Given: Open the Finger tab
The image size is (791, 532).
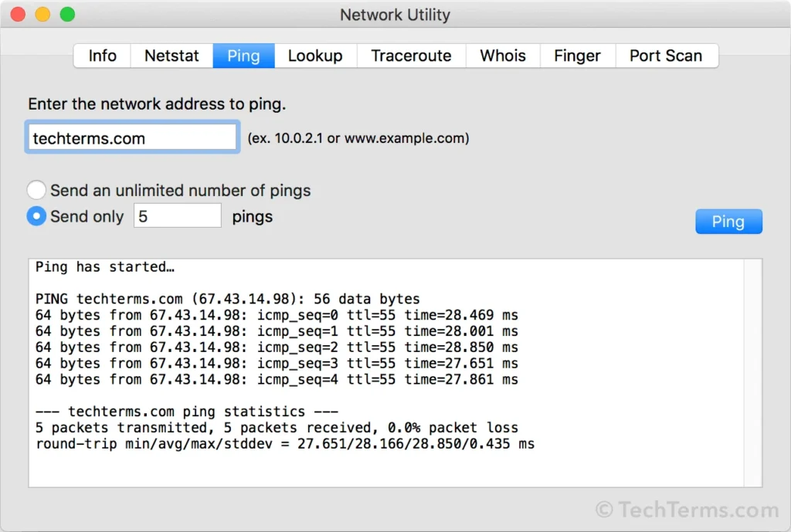Looking at the screenshot, I should coord(577,56).
